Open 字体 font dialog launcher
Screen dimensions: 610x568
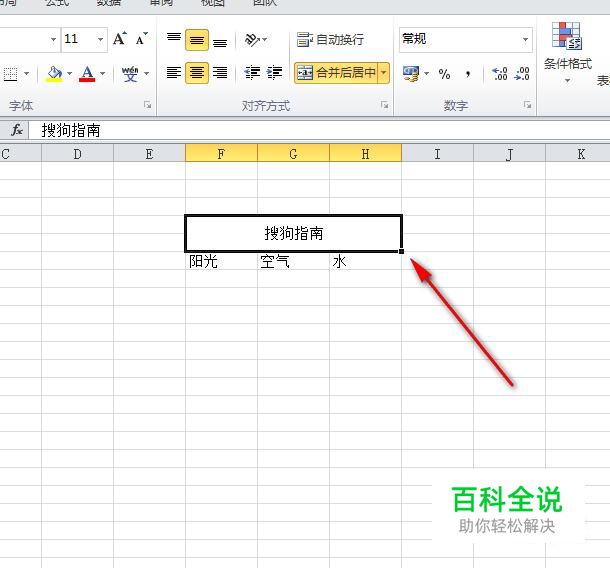click(x=147, y=105)
